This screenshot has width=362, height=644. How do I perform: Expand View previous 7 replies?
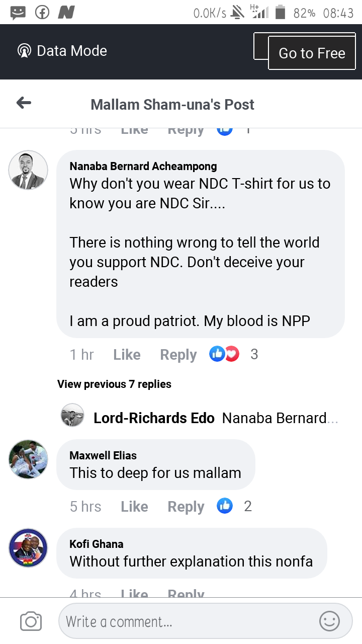tap(114, 384)
